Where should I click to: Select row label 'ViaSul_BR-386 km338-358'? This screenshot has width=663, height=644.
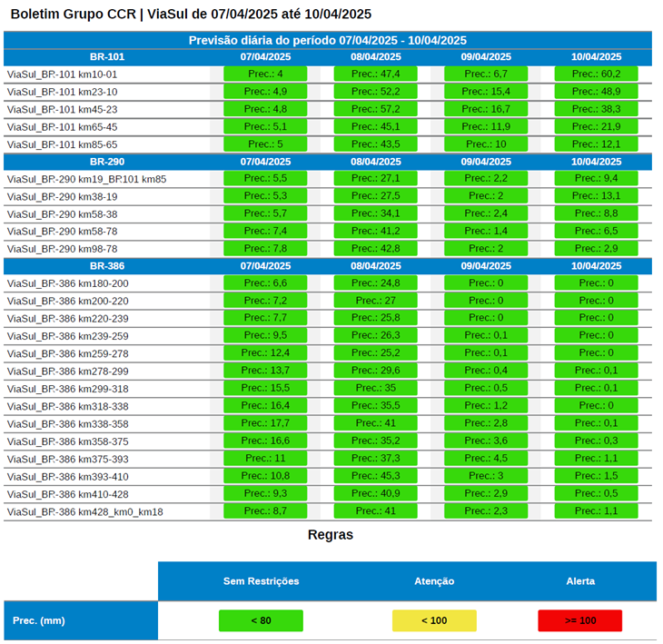pos(67,423)
